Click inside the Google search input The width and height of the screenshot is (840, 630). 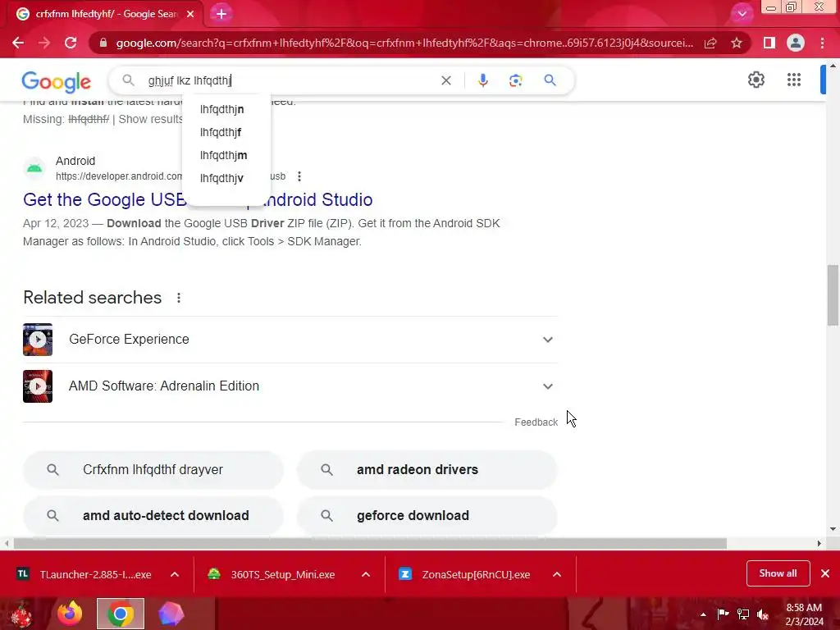tap(290, 80)
